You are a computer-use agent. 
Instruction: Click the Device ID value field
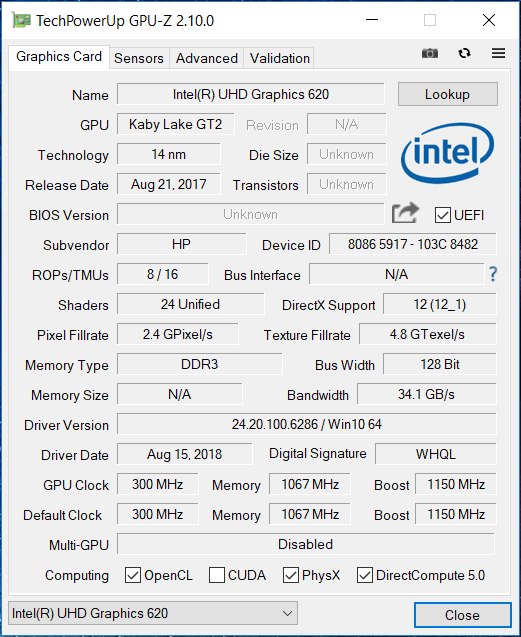pyautogui.click(x=412, y=244)
